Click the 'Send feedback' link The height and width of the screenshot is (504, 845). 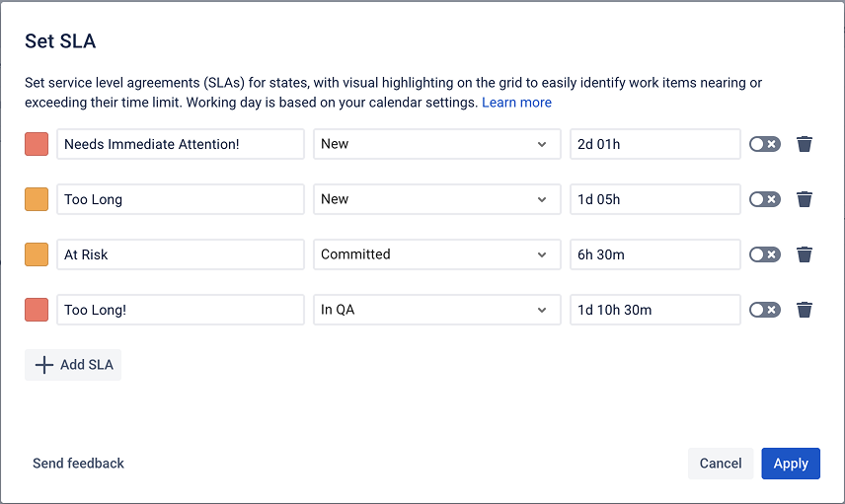(x=78, y=464)
